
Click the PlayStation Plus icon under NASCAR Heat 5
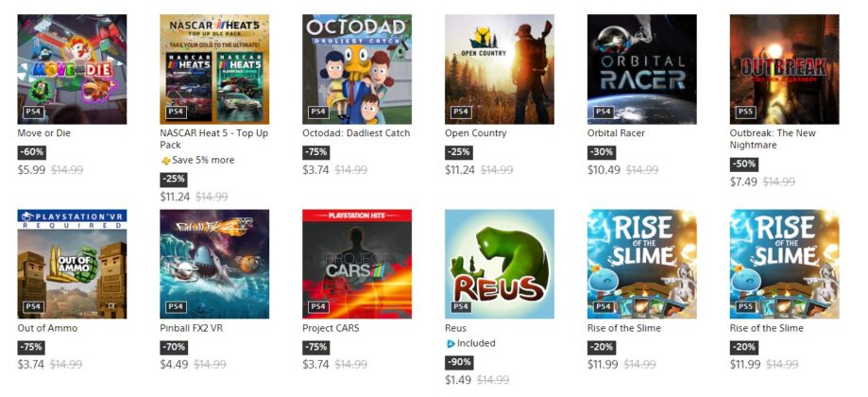coord(165,161)
